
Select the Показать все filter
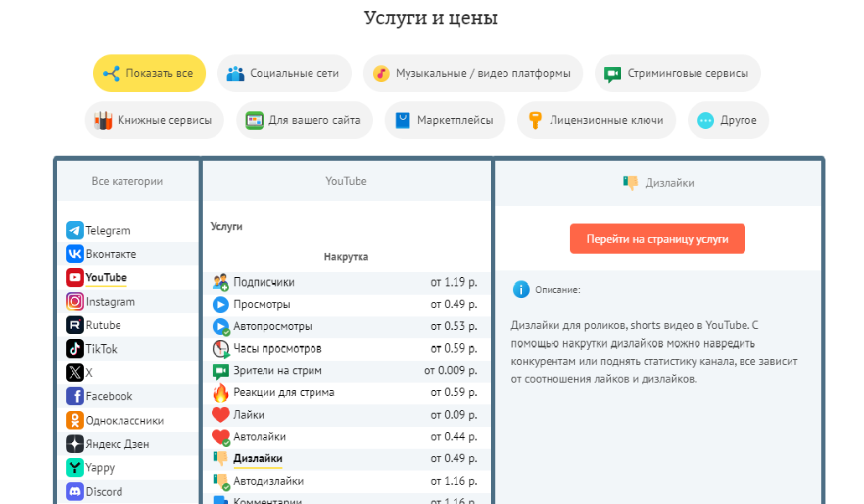click(149, 73)
